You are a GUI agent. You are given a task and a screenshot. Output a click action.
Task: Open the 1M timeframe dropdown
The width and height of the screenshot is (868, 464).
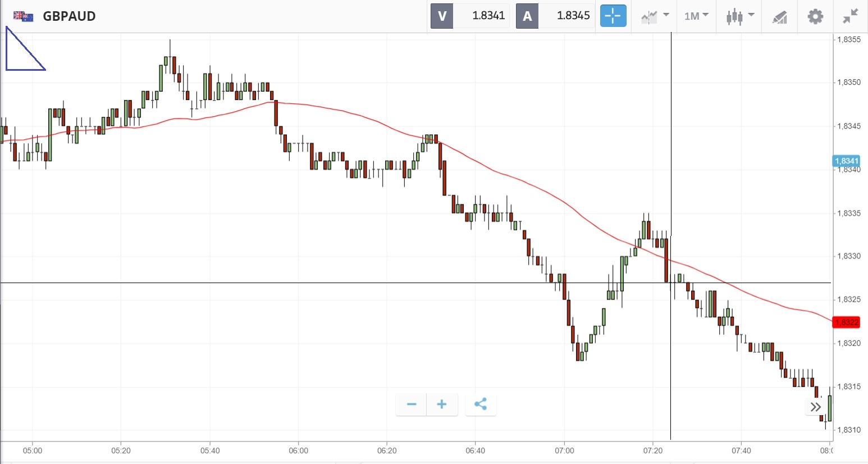pyautogui.click(x=696, y=16)
